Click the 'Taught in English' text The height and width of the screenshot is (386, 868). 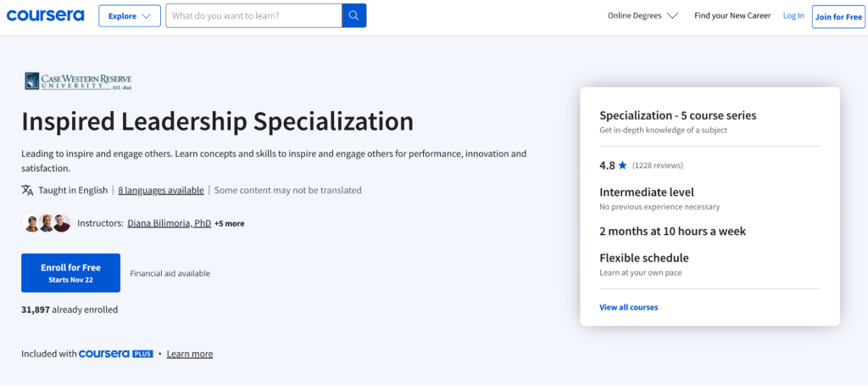point(73,190)
